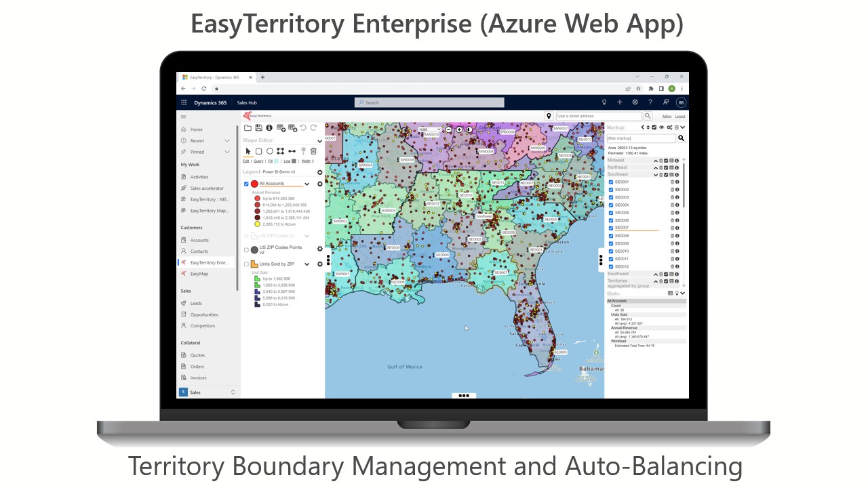Open Sales Hub in the header
Screen dimensions: 868x488
(247, 103)
